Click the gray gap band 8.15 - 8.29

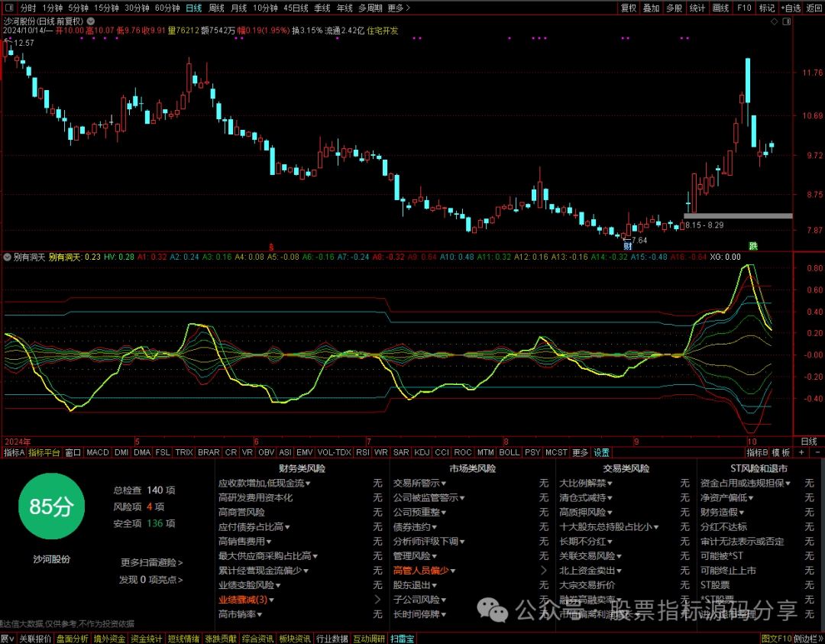click(x=738, y=215)
